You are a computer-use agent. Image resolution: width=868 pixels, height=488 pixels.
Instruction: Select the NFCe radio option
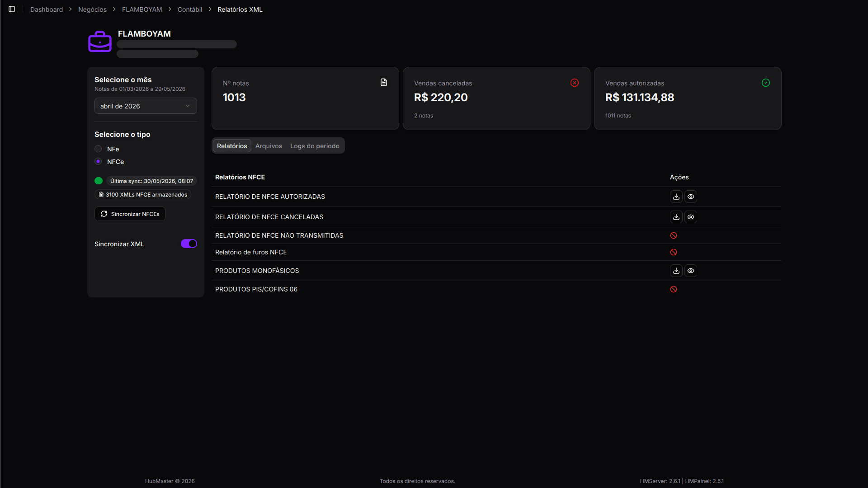point(98,161)
